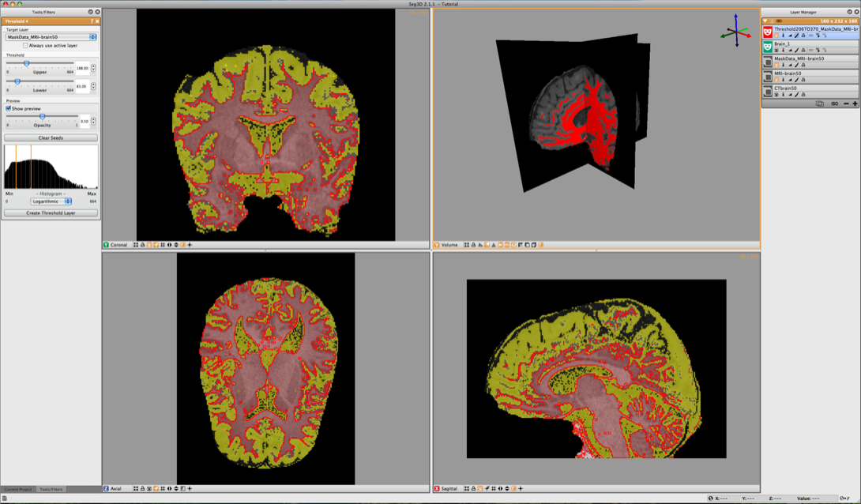Adjust the preview Opacity slider handle

point(43,116)
